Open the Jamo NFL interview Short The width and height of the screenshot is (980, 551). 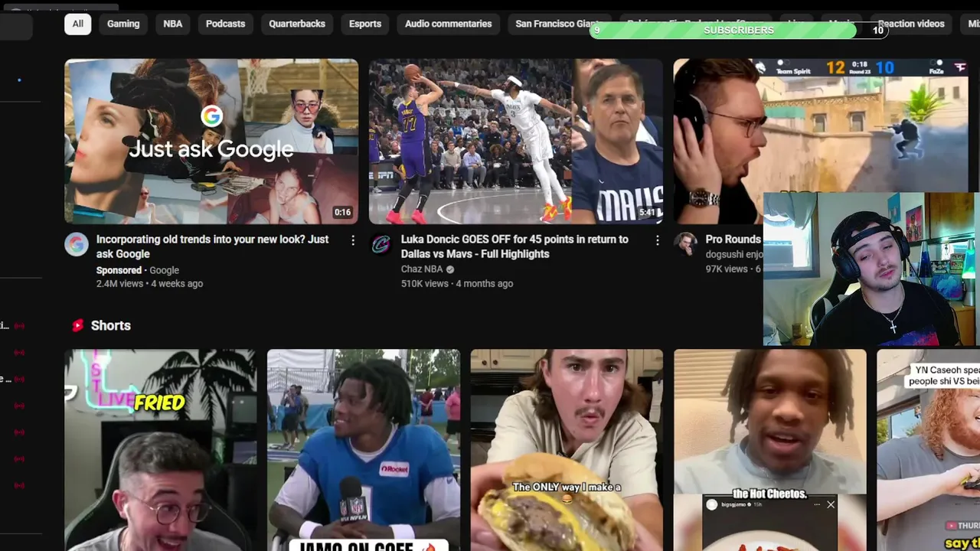click(364, 450)
